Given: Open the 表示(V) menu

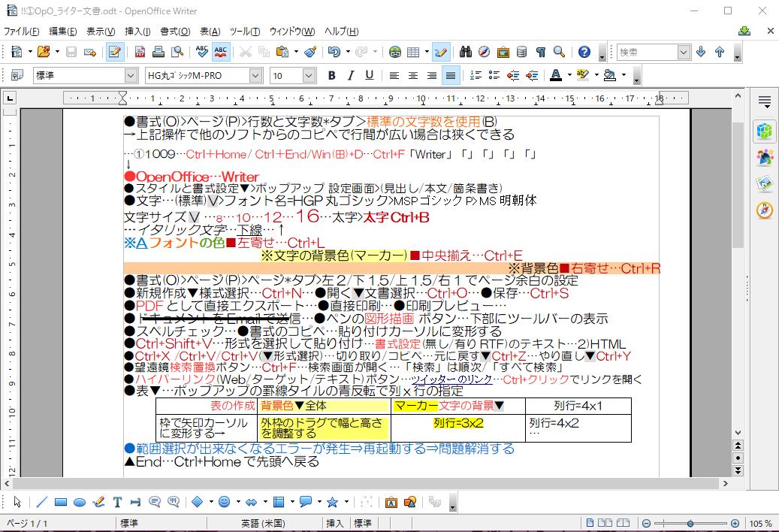Looking at the screenshot, I should pos(101,32).
